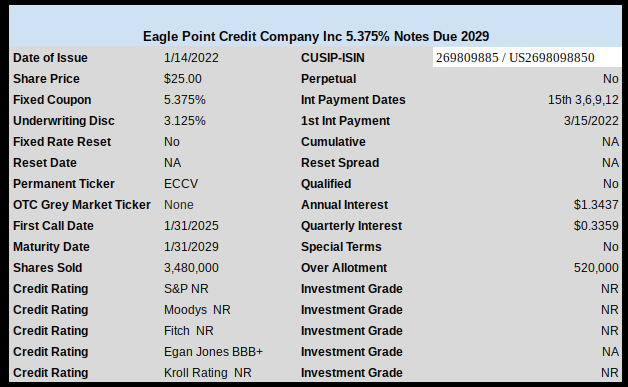Select the First Call Date 1/31/2025
This screenshot has height=387, width=628.
(191, 226)
